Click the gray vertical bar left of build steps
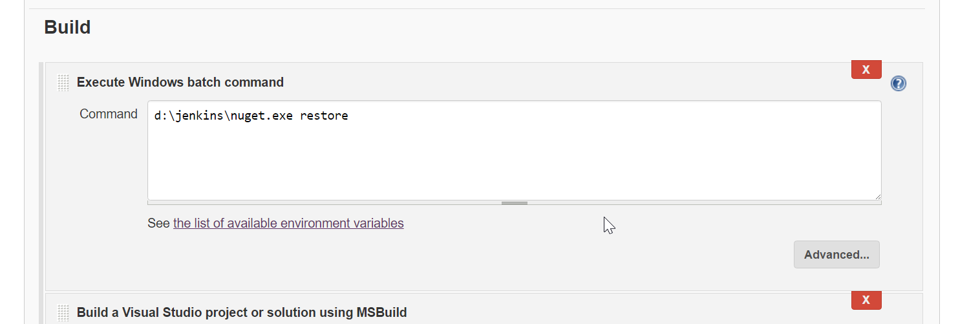The height and width of the screenshot is (324, 980). coord(41,194)
